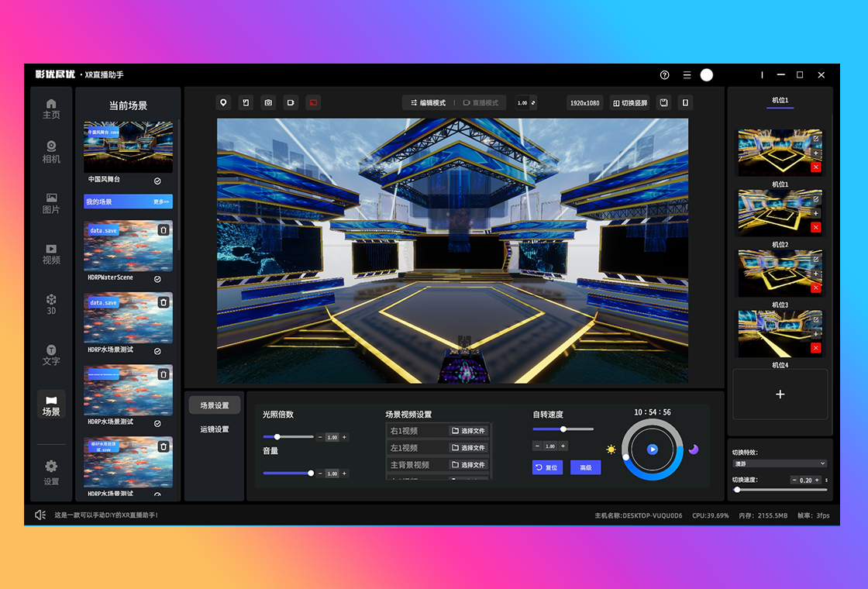Viewport: 868px width, 589px height.
Task: Open the 图片 picture sidebar section
Action: [51, 203]
